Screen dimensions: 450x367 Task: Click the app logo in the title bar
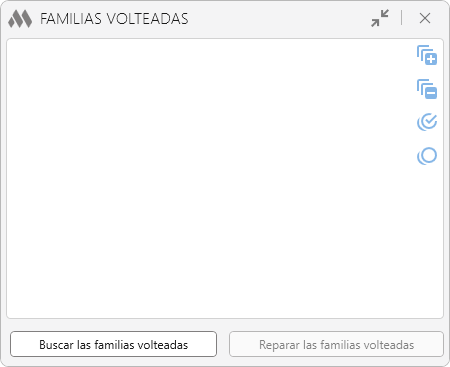pyautogui.click(x=20, y=19)
